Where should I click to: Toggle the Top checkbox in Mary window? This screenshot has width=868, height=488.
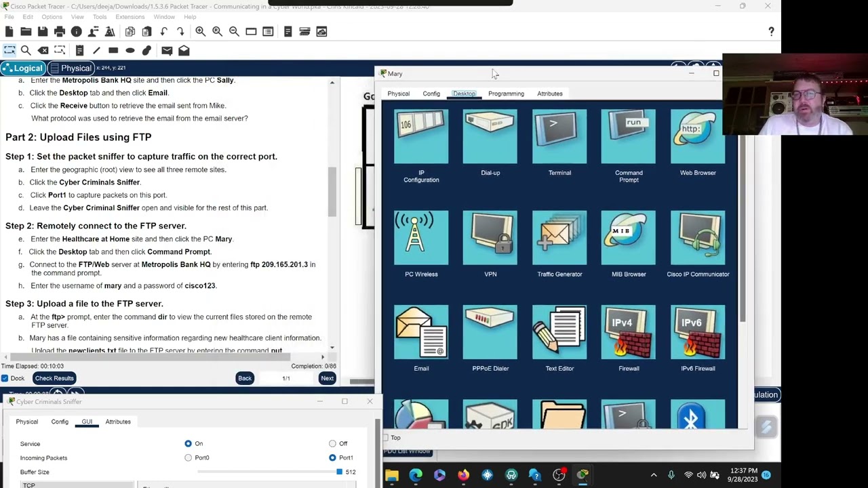coord(386,438)
